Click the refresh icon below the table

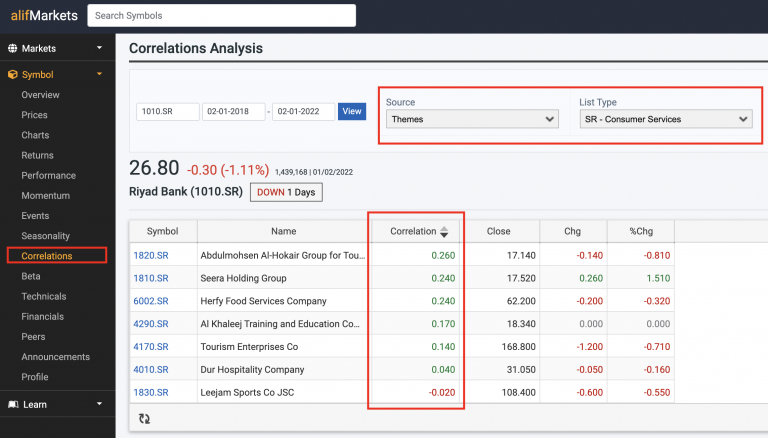[x=145, y=419]
